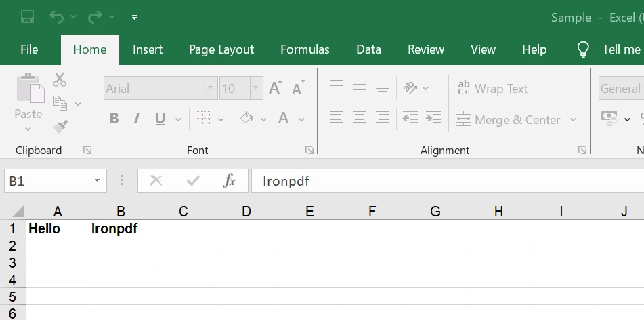Toggle Wrap Text for the cell
Viewport: 644px width, 320px height.
pos(492,88)
